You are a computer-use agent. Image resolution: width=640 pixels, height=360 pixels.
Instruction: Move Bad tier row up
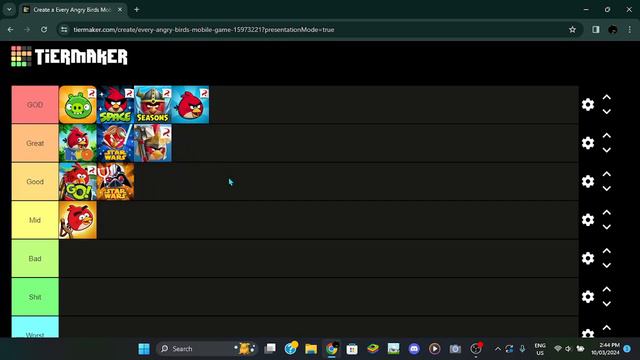pos(607,251)
